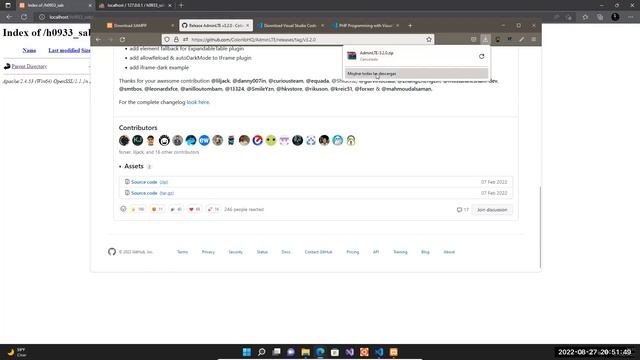Go back in the Firefox window
640x360 pixels.
point(98,40)
